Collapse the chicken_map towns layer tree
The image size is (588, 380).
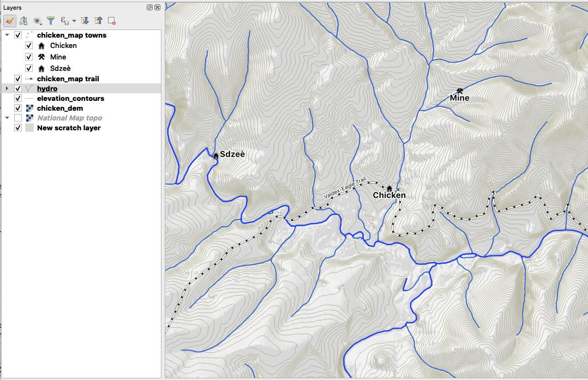7,35
